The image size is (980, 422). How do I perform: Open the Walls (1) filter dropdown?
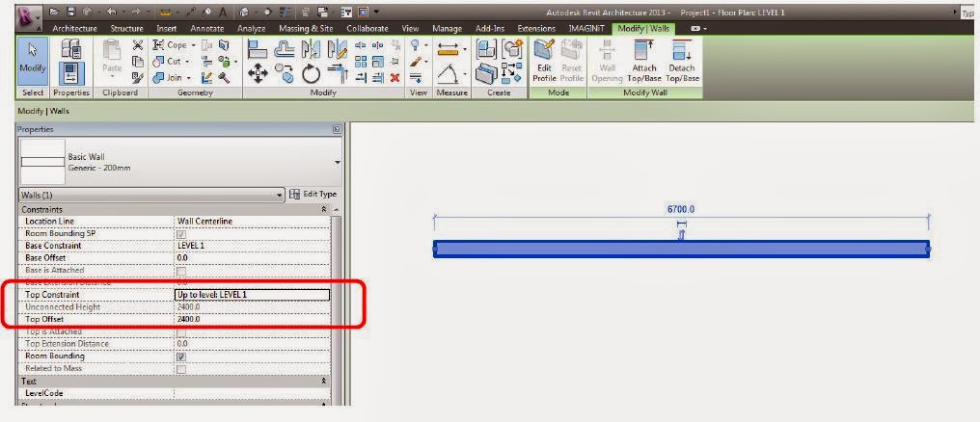pyautogui.click(x=151, y=195)
